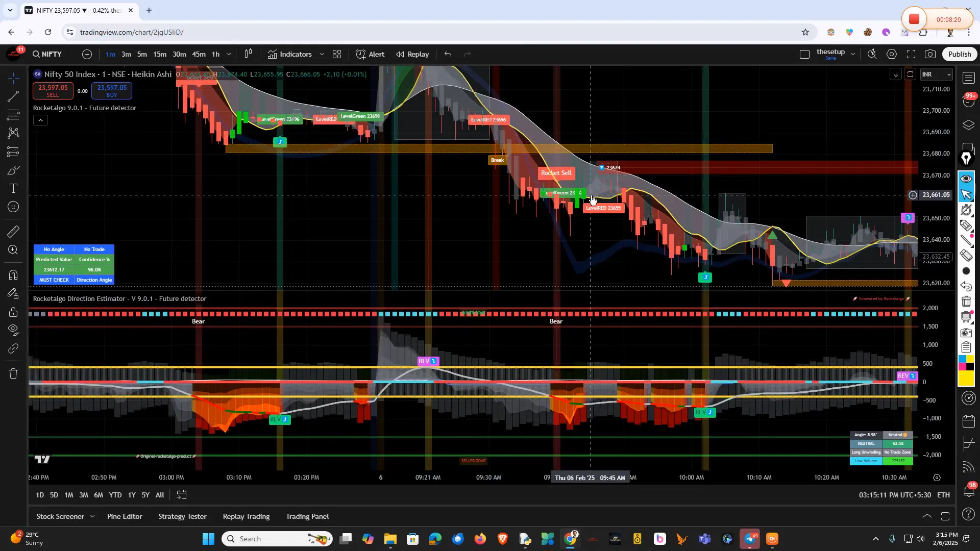Viewport: 980px width, 551px height.
Task: Select the Text tool on left toolbar
Action: (x=13, y=188)
